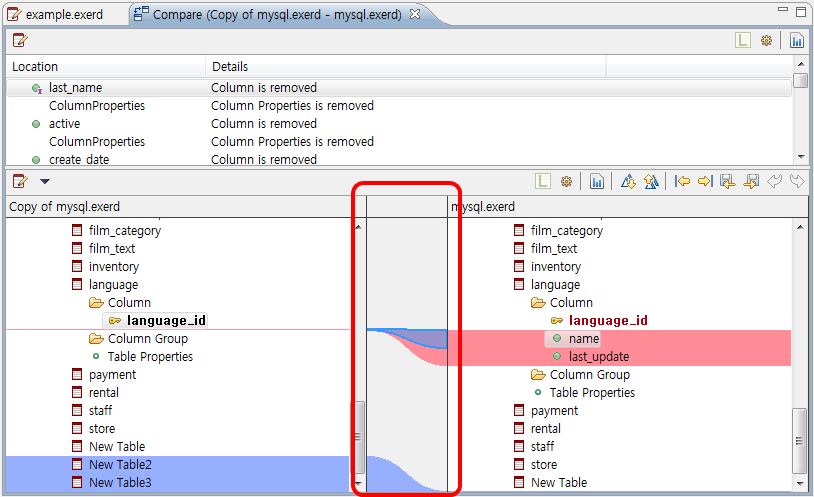The height and width of the screenshot is (497, 814).
Task: Select Column Group in the Copy of mysql.exerd pane
Action: tap(148, 339)
